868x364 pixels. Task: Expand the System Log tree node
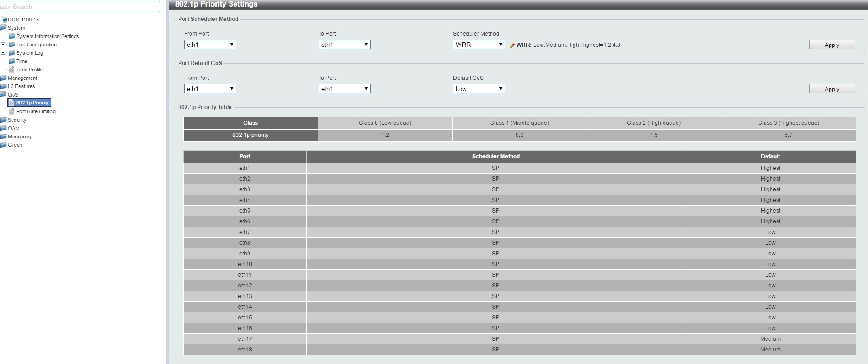pos(3,53)
